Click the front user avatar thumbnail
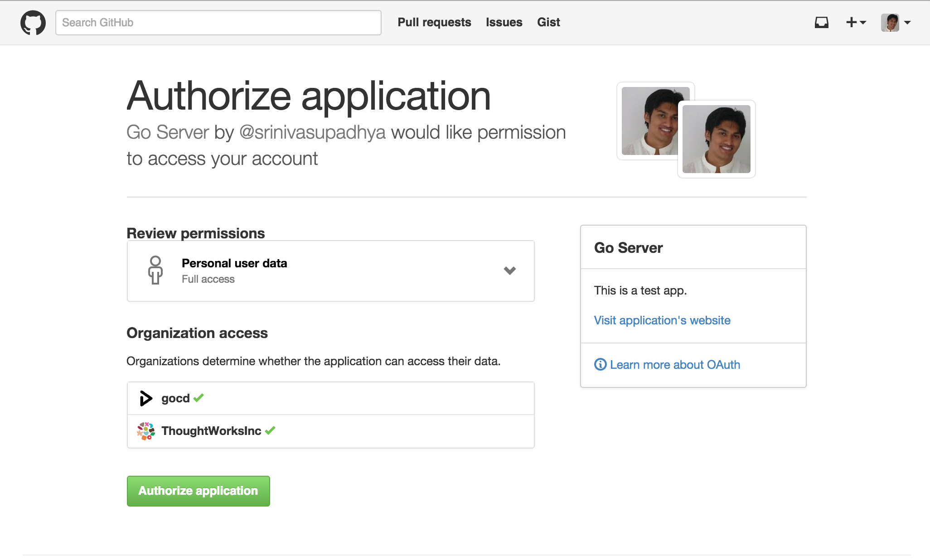Image resolution: width=930 pixels, height=560 pixels. [x=716, y=139]
